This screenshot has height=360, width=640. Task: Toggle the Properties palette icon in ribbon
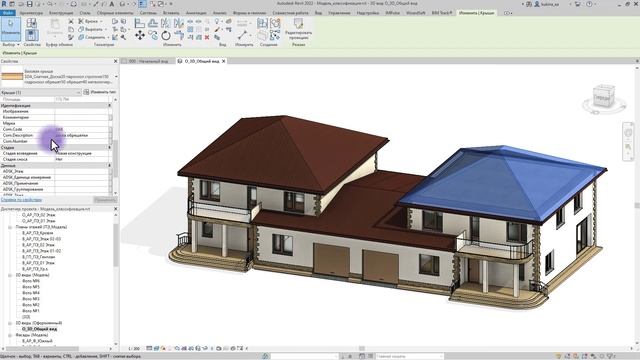pos(31,35)
